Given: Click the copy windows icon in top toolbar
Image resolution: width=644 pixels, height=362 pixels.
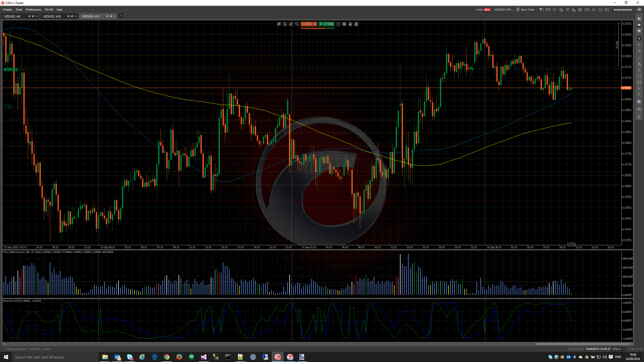Looking at the screenshot, I should pyautogui.click(x=541, y=10).
